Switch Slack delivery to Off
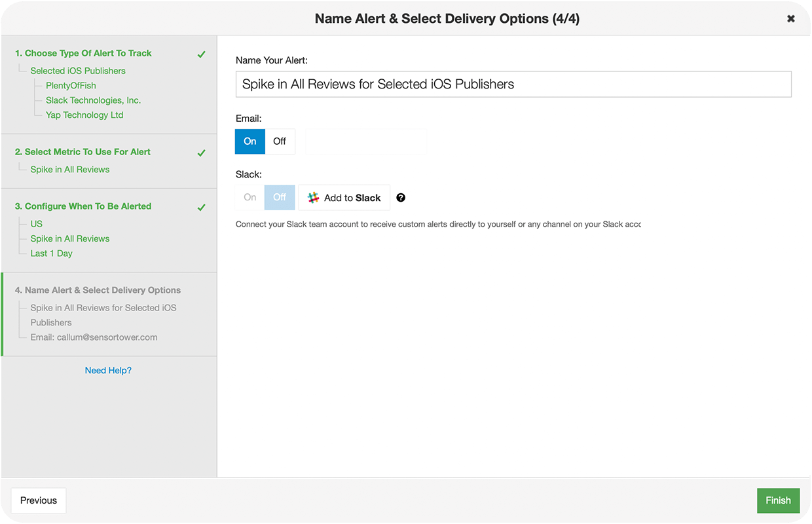Viewport: 812px width, 524px height. (x=280, y=197)
